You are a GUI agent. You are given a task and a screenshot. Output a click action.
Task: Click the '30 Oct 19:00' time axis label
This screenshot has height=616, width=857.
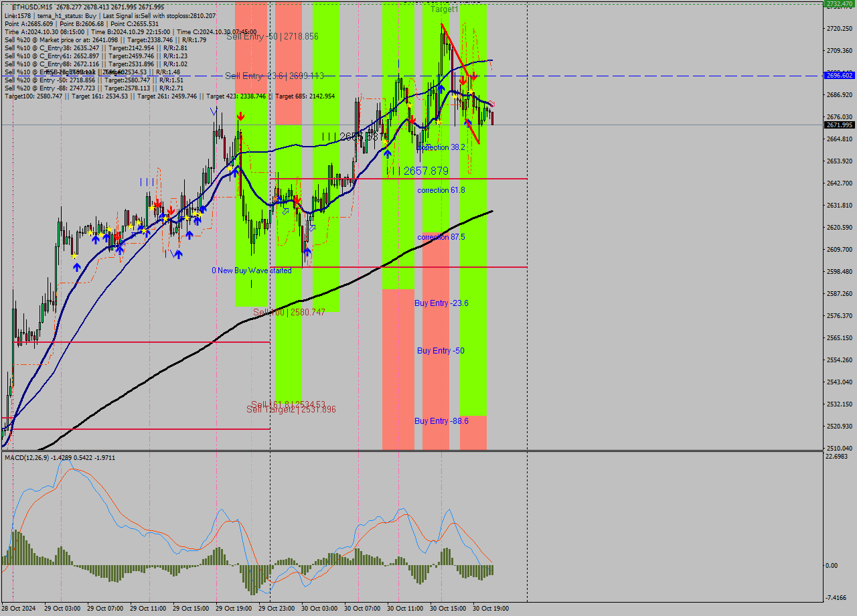(x=491, y=609)
